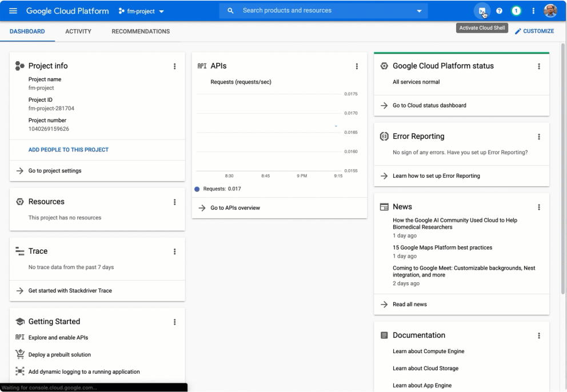The image size is (567, 392).
Task: Open APIs card options menu
Action: coord(357,66)
